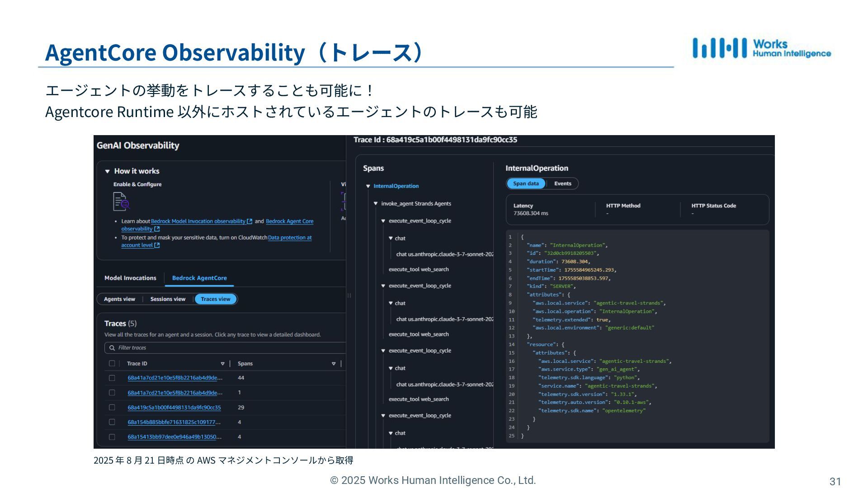Open Bedrock Model Invocation observability link

tap(198, 221)
